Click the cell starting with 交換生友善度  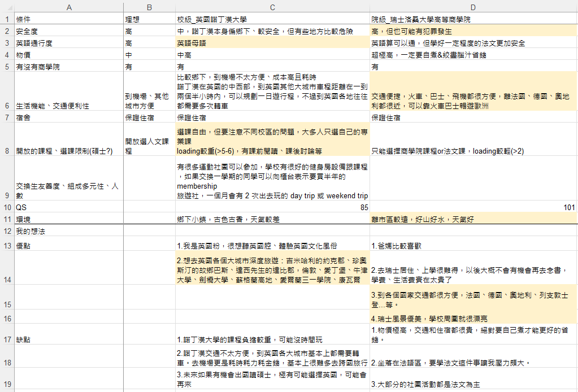tap(69, 178)
